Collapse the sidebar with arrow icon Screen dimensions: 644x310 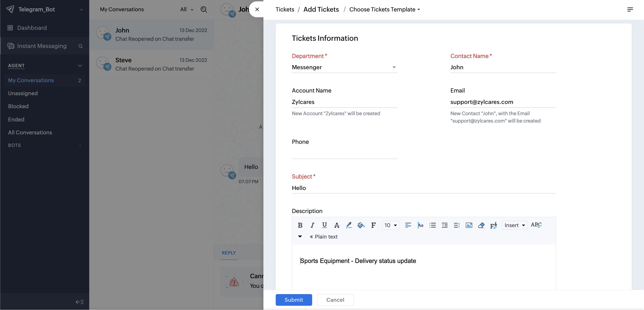pyautogui.click(x=80, y=302)
